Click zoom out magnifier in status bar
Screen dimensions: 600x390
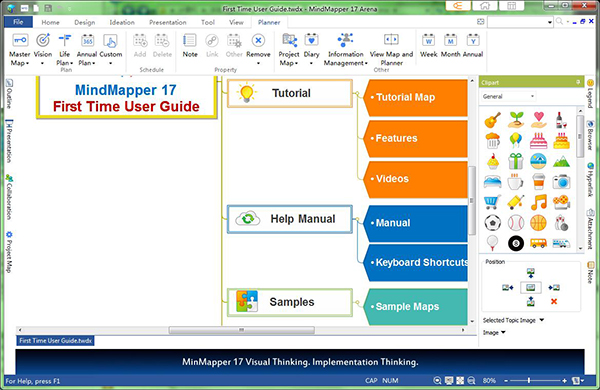point(471,380)
